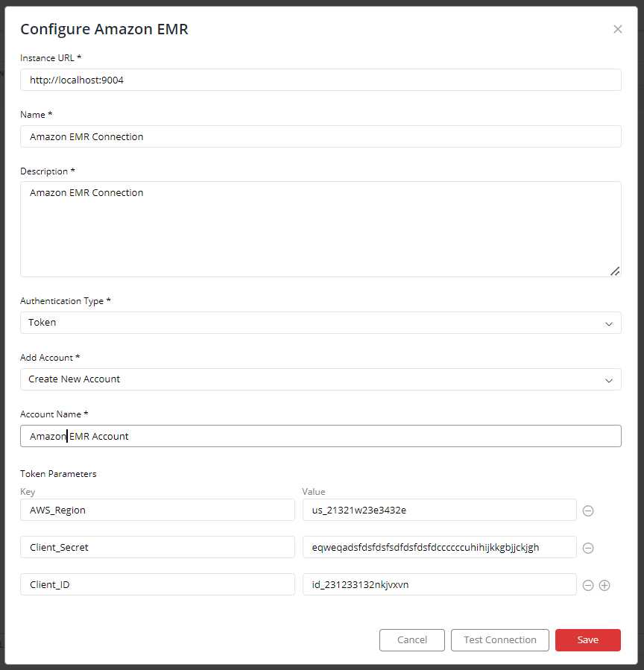Edit the AWS_Region key field
644x670 pixels.
point(157,510)
